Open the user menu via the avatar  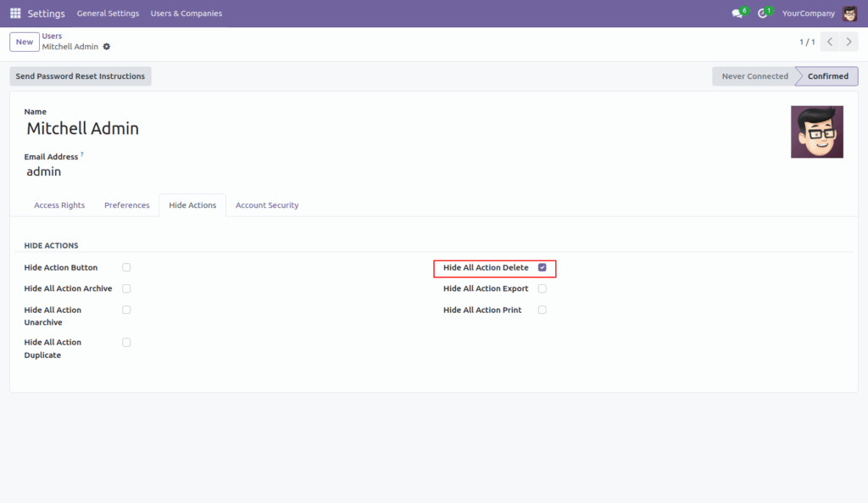coord(851,13)
